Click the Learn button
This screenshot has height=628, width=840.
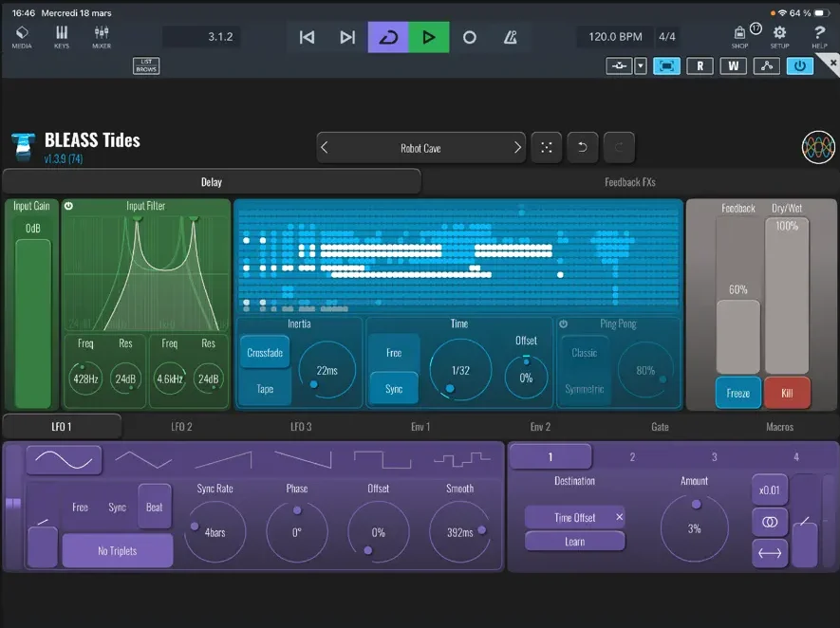(575, 542)
